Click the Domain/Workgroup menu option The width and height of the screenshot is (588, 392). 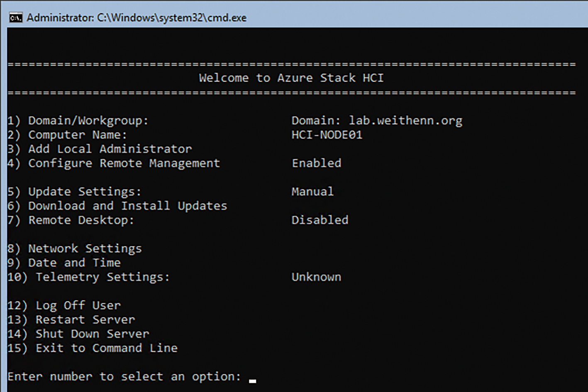pyautogui.click(x=78, y=121)
